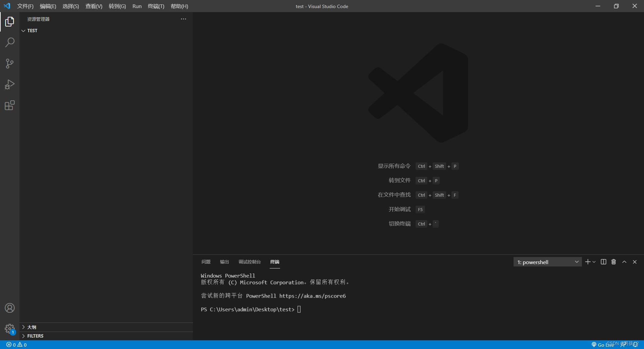Click the VS Code logo in title bar
Image resolution: width=644 pixels, height=349 pixels.
click(x=7, y=6)
